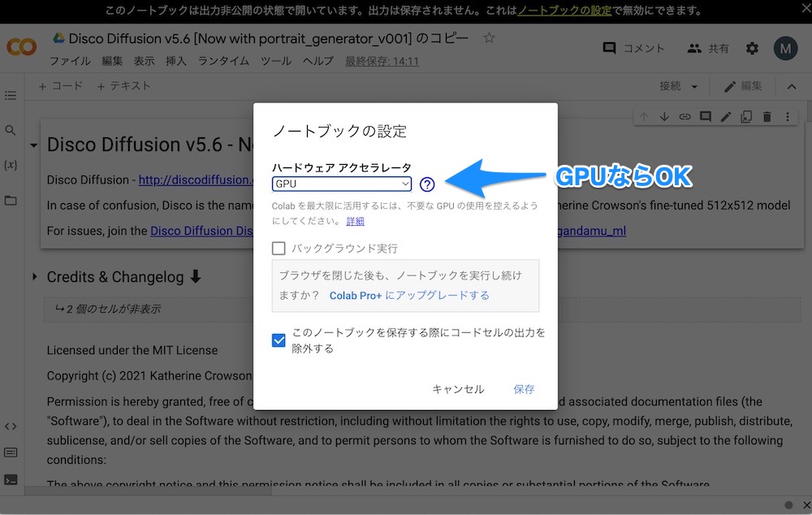Open the search panel in left sidebar
Screen dimensions: 812x515
coord(11,130)
